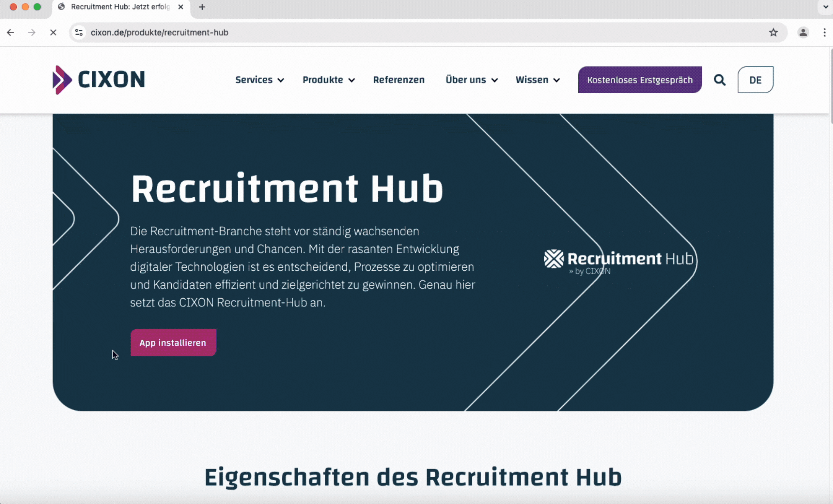Toggle the DE language selector

click(x=755, y=79)
